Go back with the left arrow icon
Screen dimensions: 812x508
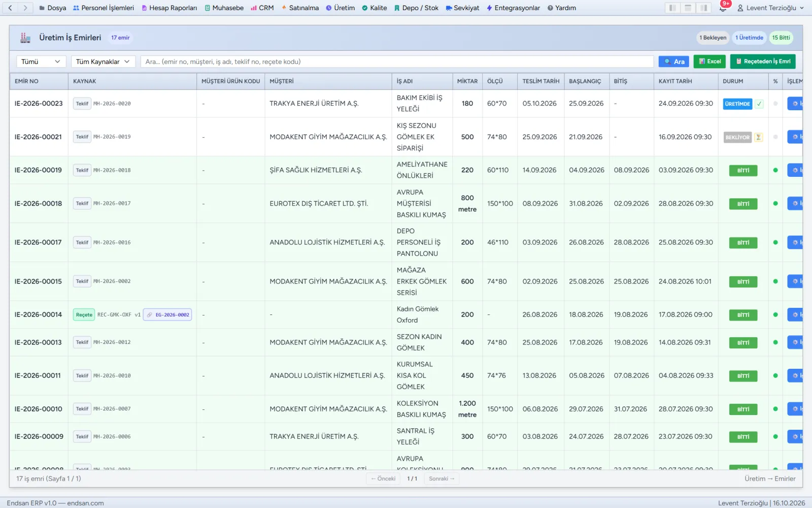click(x=10, y=8)
